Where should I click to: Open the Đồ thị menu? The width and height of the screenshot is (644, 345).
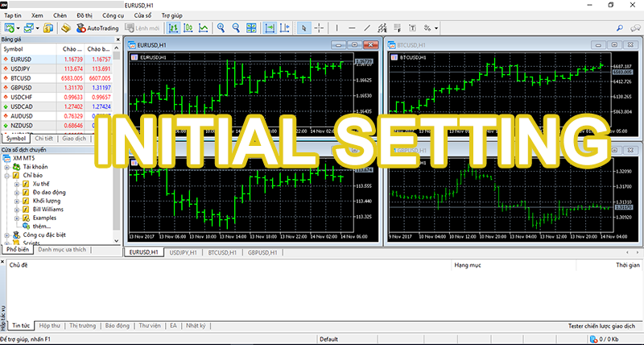pos(85,15)
